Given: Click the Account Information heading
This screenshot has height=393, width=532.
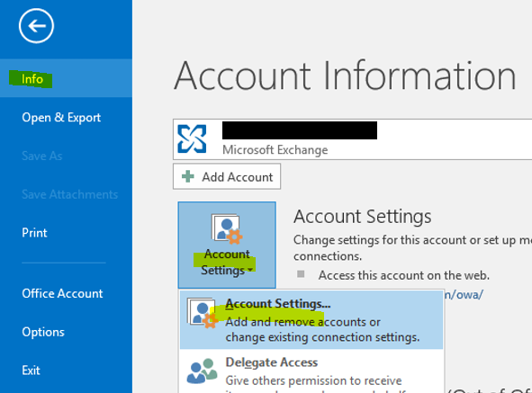Looking at the screenshot, I should 345,76.
